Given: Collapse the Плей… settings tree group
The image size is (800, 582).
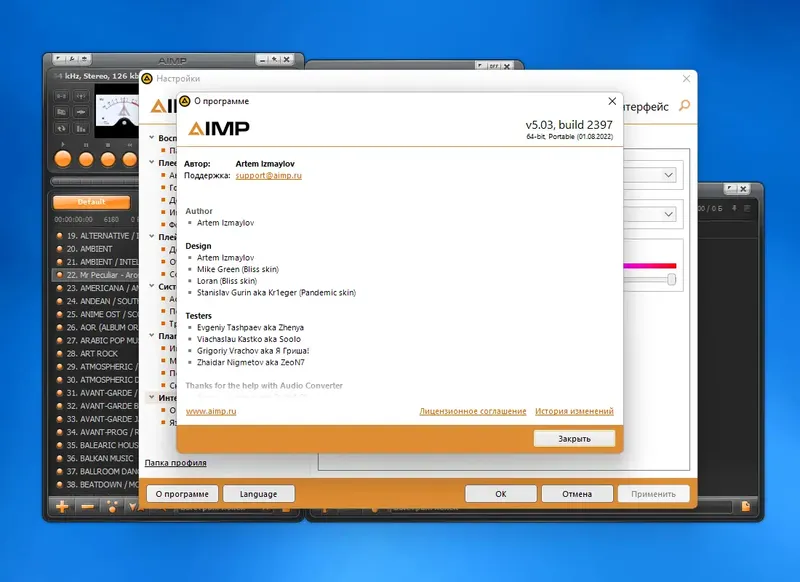Looking at the screenshot, I should tap(152, 236).
